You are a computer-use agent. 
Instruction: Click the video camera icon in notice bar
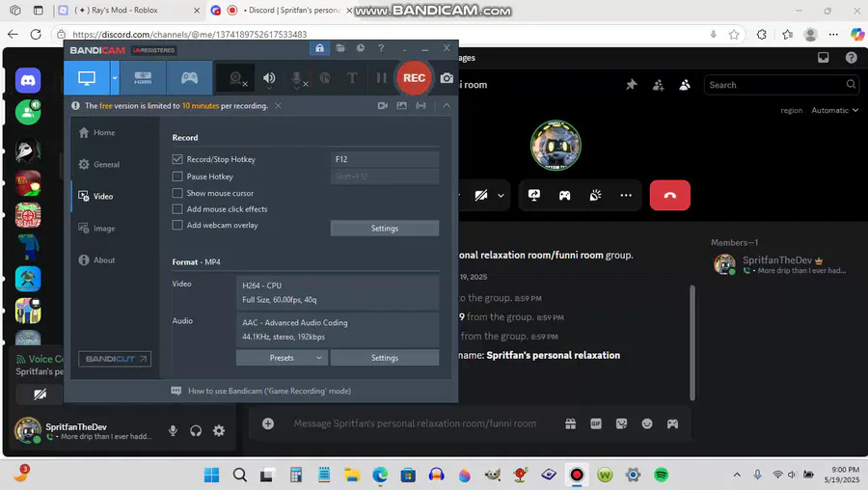tap(383, 105)
